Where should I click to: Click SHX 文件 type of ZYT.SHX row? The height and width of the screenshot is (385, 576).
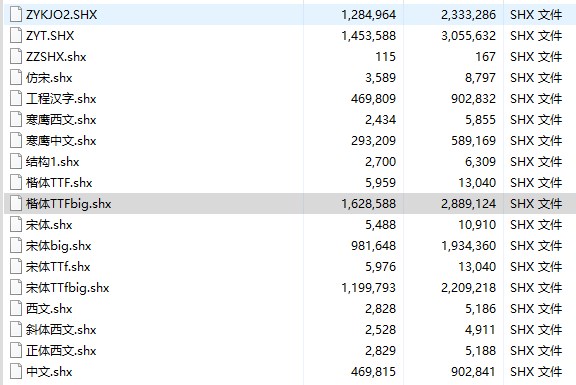536,36
